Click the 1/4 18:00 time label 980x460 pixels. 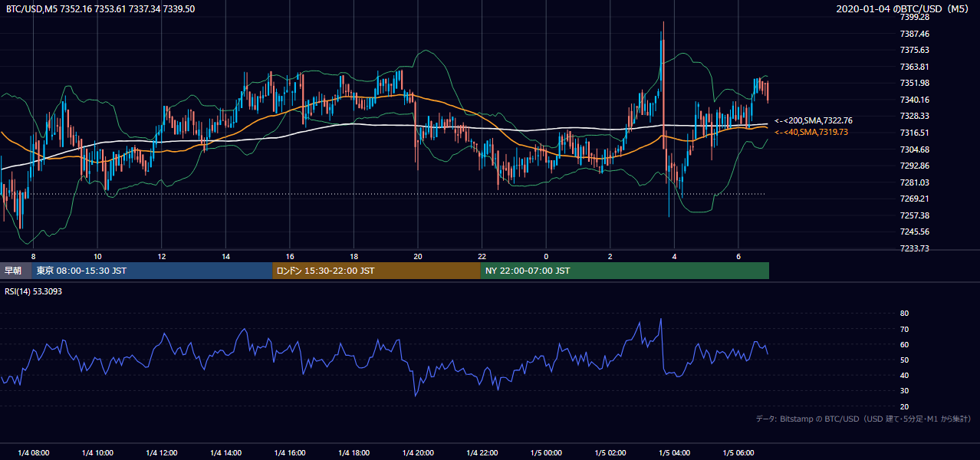[x=354, y=453]
